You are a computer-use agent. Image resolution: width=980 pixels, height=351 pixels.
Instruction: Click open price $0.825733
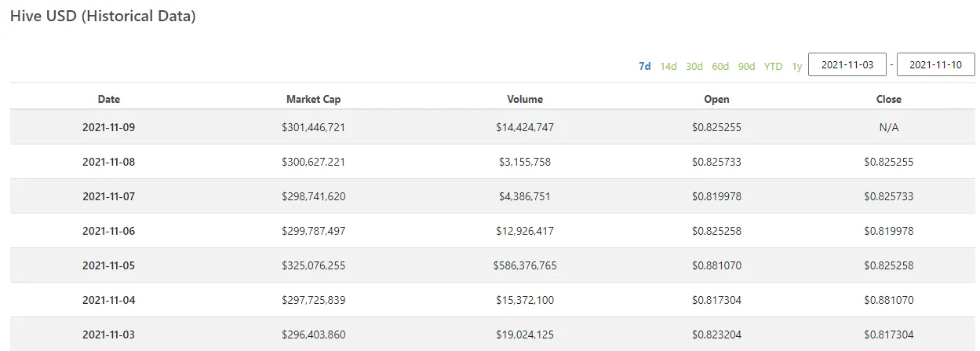tap(716, 162)
